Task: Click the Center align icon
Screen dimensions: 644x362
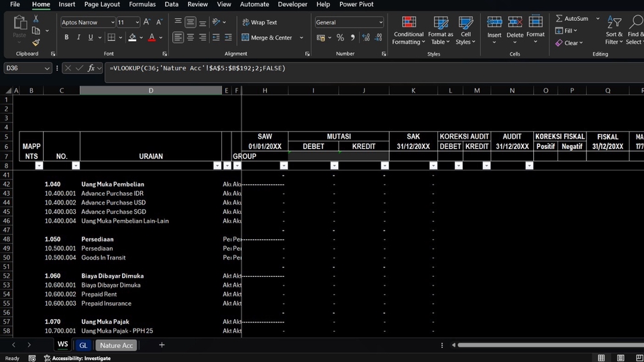Action: click(x=191, y=38)
